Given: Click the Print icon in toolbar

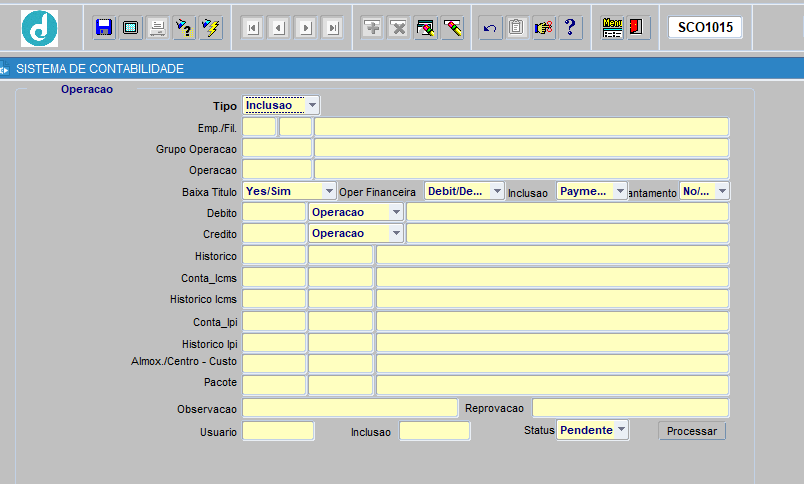Looking at the screenshot, I should click(x=157, y=28).
